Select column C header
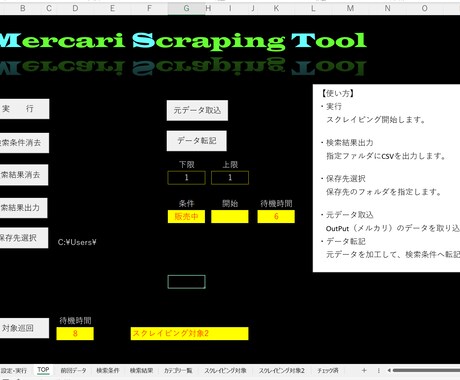460x380 pixels. (x=49, y=8)
